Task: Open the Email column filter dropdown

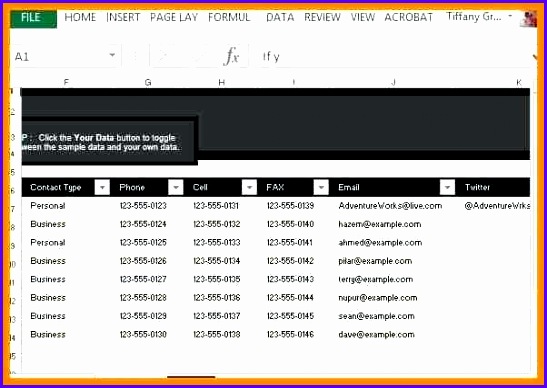Action: pos(447,187)
